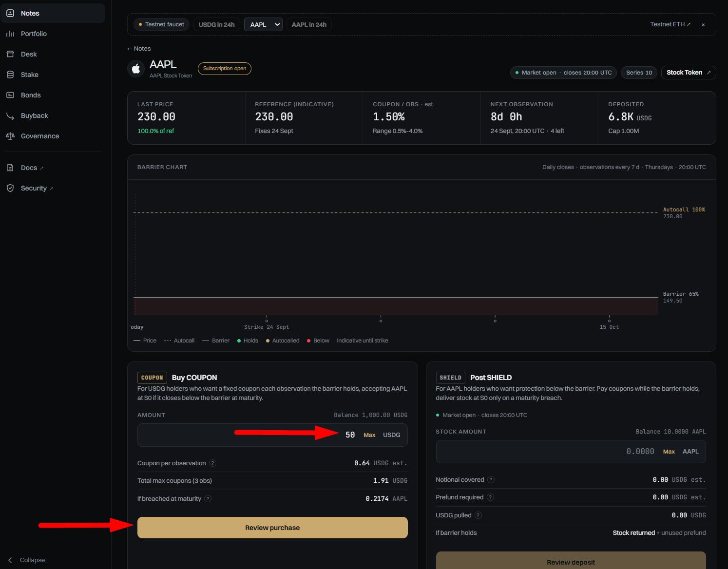Collapse the sidebar using the chevron

(10, 560)
